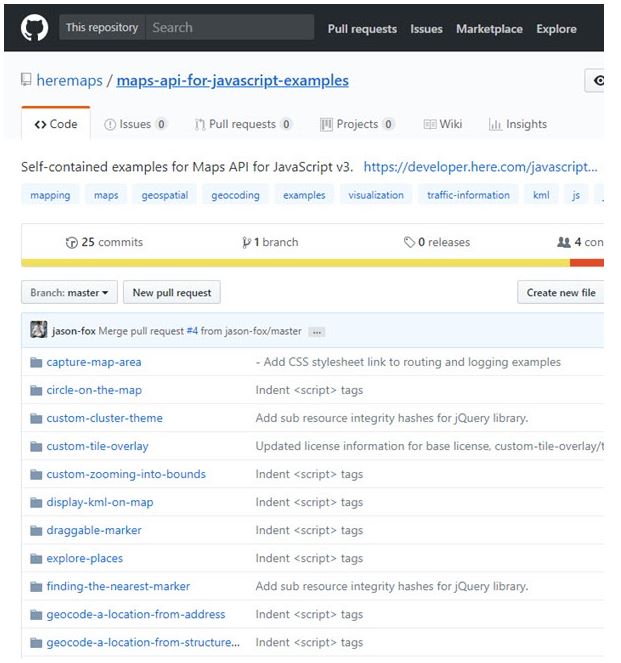Click the repository book icon beside heremaps
The height and width of the screenshot is (663, 621).
click(x=26, y=81)
